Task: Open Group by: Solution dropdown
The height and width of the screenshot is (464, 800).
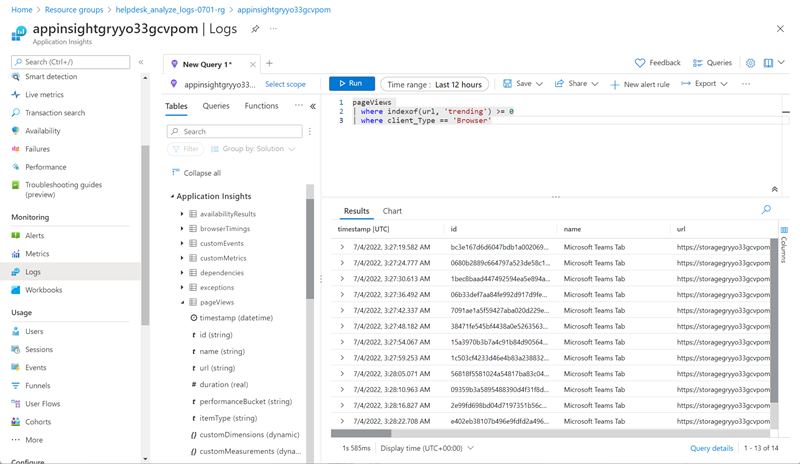Action: tap(253, 149)
